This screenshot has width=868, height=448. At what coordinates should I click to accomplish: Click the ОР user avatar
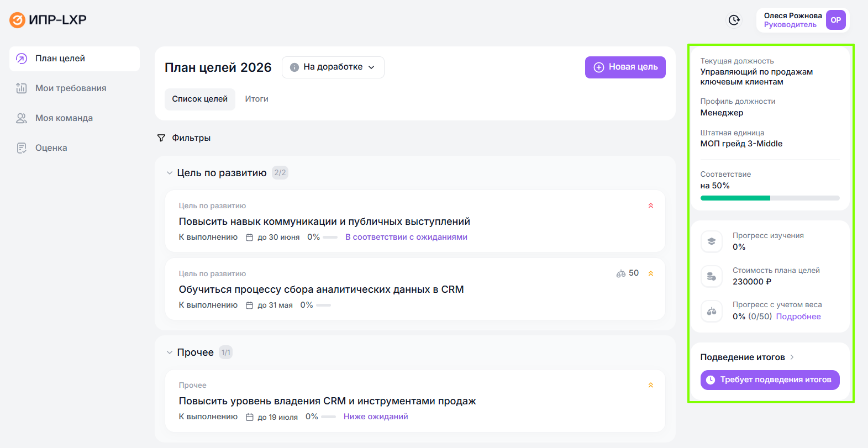click(x=835, y=20)
